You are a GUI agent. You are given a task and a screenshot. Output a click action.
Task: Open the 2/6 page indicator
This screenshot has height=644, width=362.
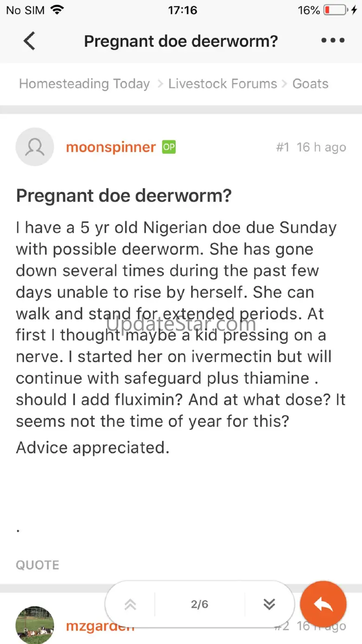tap(200, 604)
